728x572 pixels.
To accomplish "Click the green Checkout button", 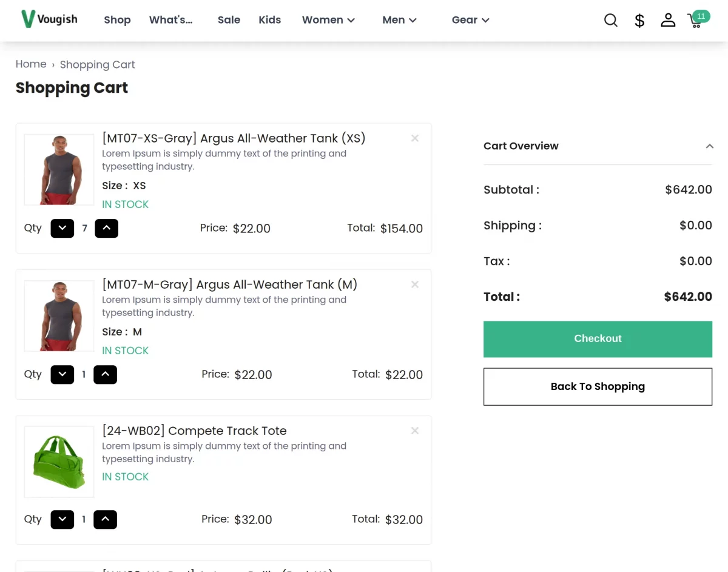I will point(598,339).
